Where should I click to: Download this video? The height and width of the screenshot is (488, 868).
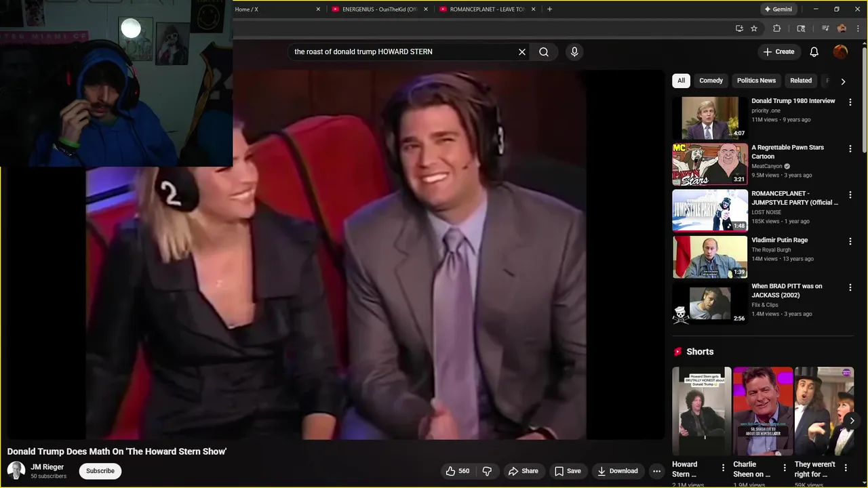618,471
